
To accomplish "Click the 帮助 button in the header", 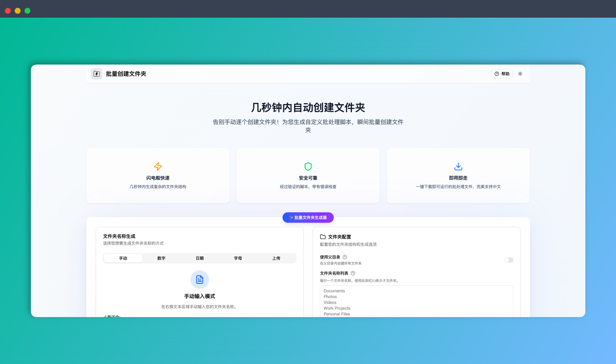I will tap(502, 73).
